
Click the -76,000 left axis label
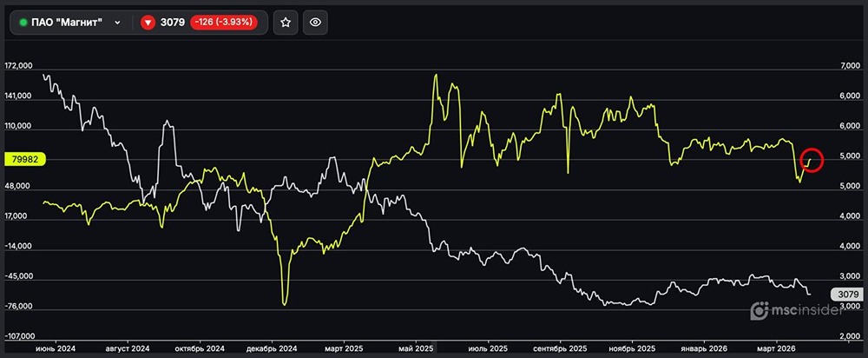coord(17,307)
